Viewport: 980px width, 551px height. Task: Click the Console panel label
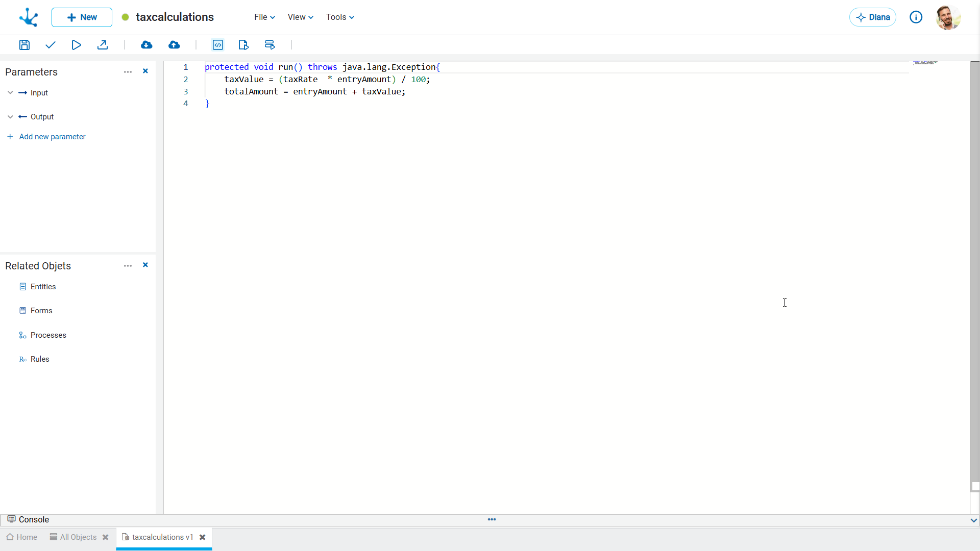pyautogui.click(x=34, y=519)
